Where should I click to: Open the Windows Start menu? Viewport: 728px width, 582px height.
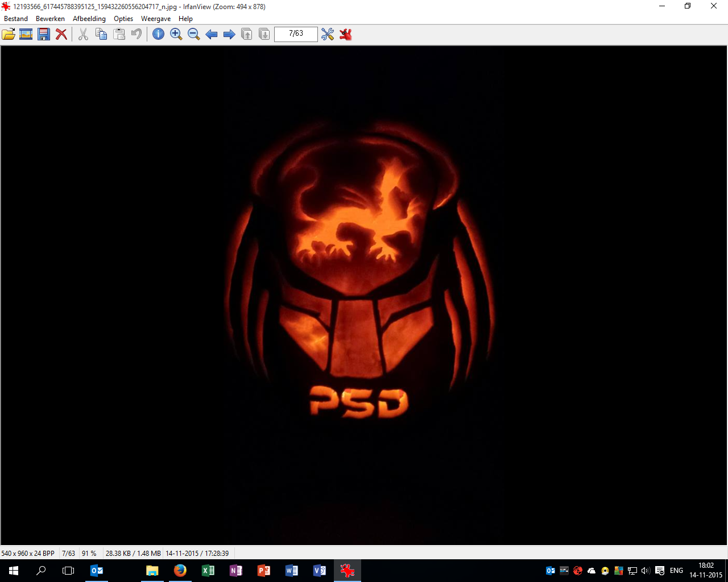coord(14,571)
